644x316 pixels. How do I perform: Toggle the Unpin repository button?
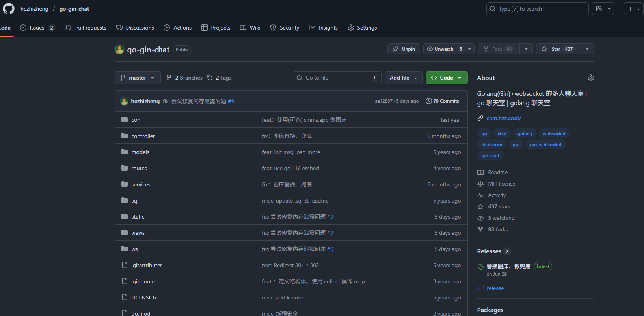coord(404,49)
